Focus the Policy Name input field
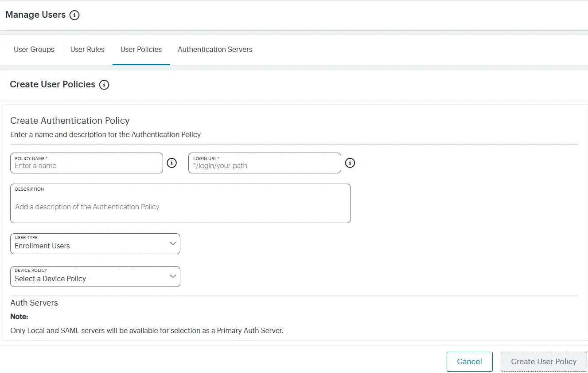The image size is (588, 373). point(86,163)
